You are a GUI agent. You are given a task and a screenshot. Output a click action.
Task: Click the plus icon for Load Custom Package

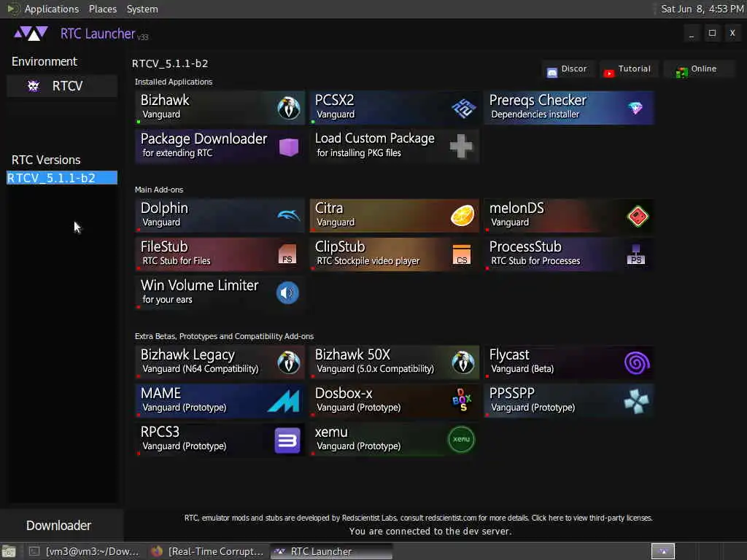[x=461, y=146]
